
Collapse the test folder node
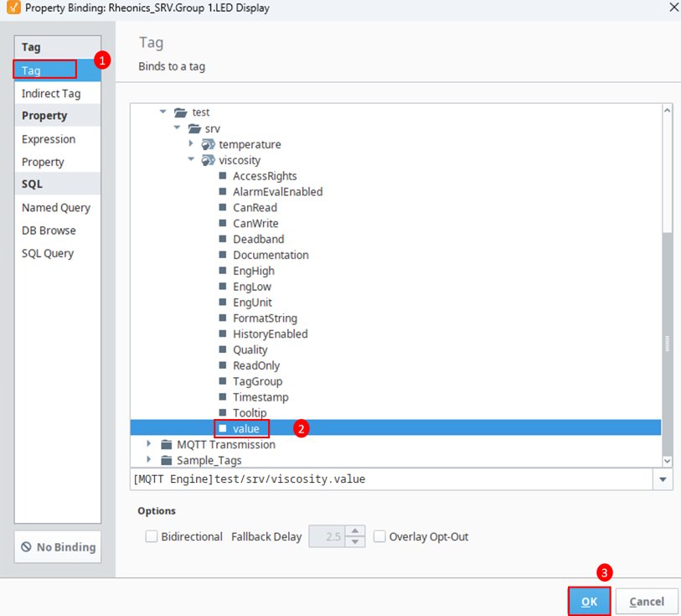[163, 111]
